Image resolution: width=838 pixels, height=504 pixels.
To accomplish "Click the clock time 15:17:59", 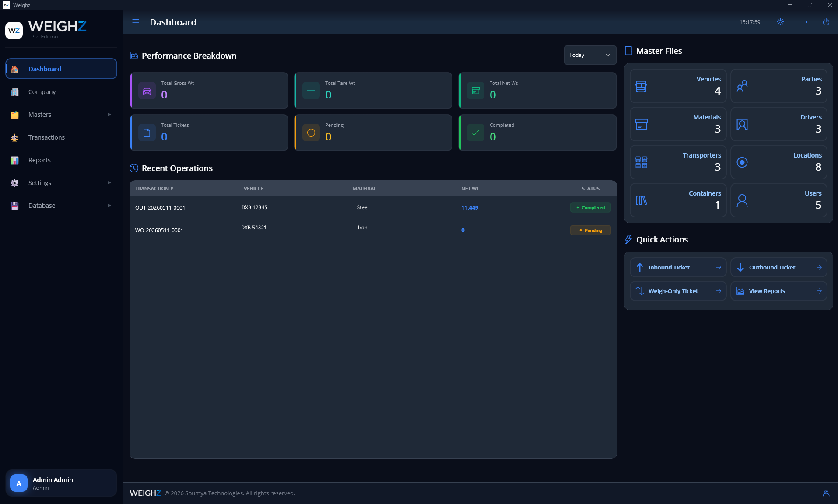I will [750, 22].
